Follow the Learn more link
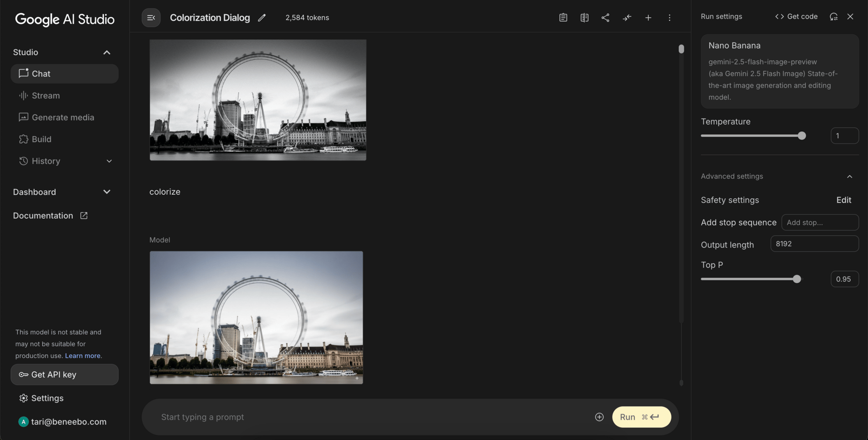The image size is (868, 440). (83, 356)
